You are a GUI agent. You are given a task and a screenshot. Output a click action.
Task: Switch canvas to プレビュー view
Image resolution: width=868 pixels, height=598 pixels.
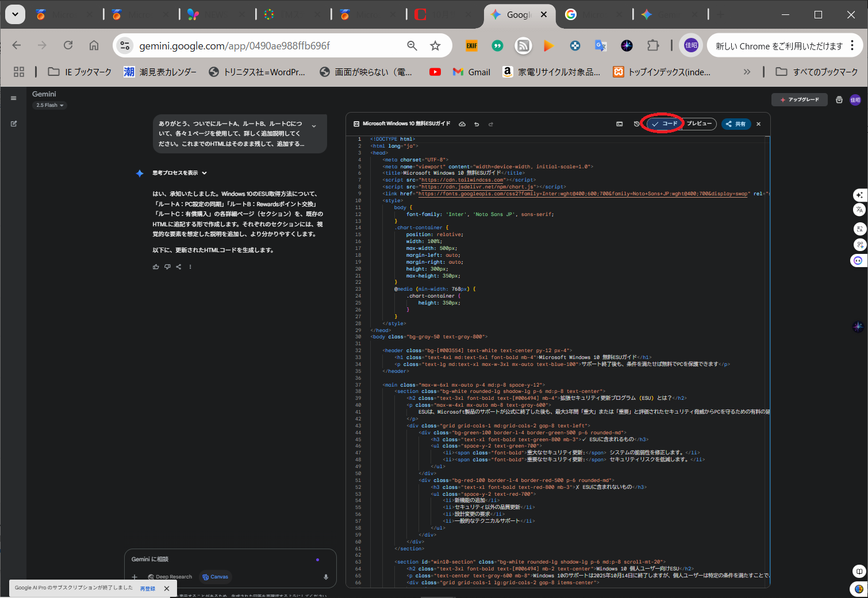tap(699, 124)
